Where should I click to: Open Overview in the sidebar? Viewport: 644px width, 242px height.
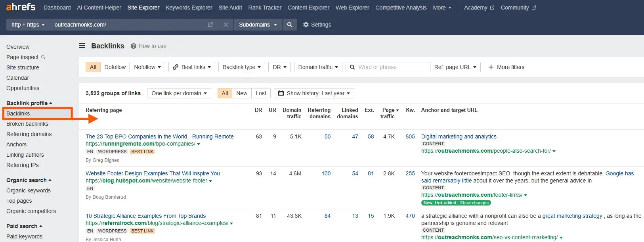click(x=18, y=47)
